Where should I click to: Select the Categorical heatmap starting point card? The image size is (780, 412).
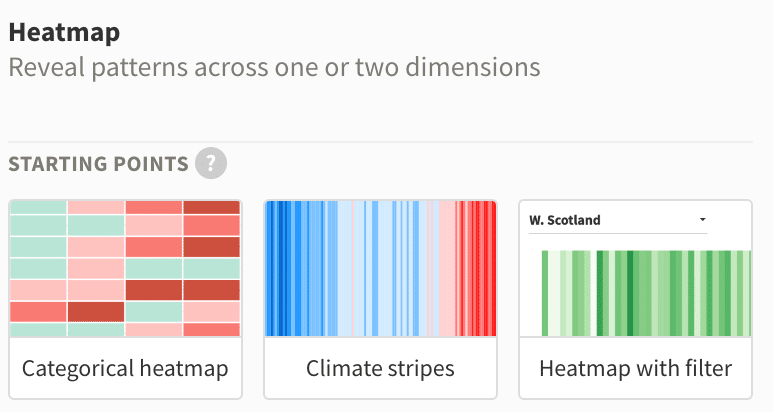(x=125, y=300)
